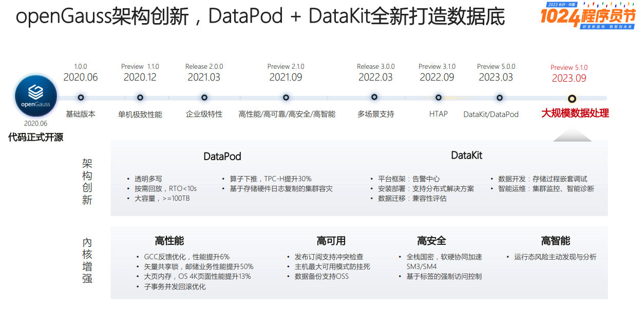This screenshot has width=644, height=311.
Task: Click the 企业级特性 label
Action: click(204, 114)
